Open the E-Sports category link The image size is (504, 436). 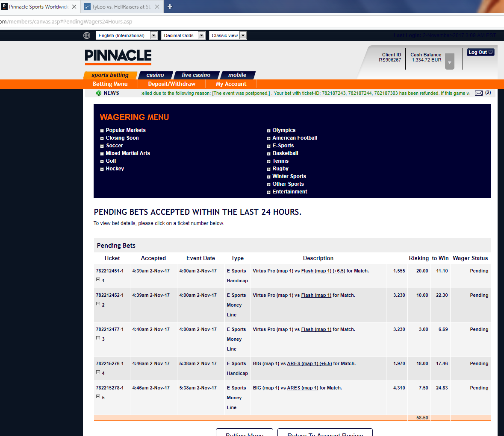(x=283, y=146)
